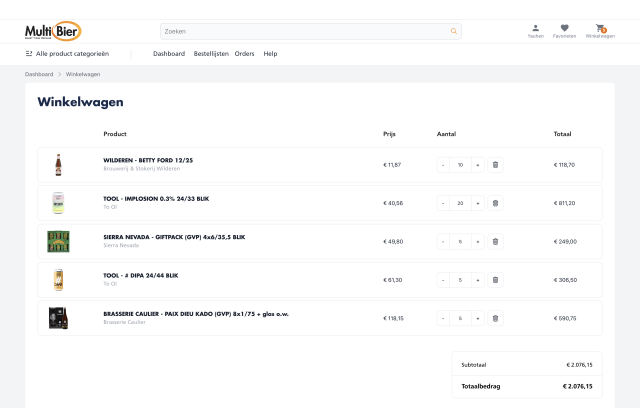Decrease quantity of Brasserie Caulier Paix Dieu

443,318
